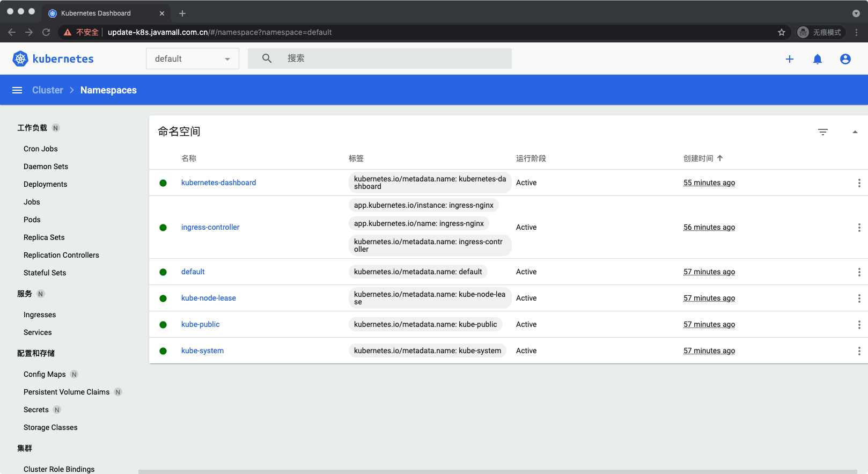Open Persistent Volume Claims in sidebar
The image size is (868, 474).
[67, 392]
